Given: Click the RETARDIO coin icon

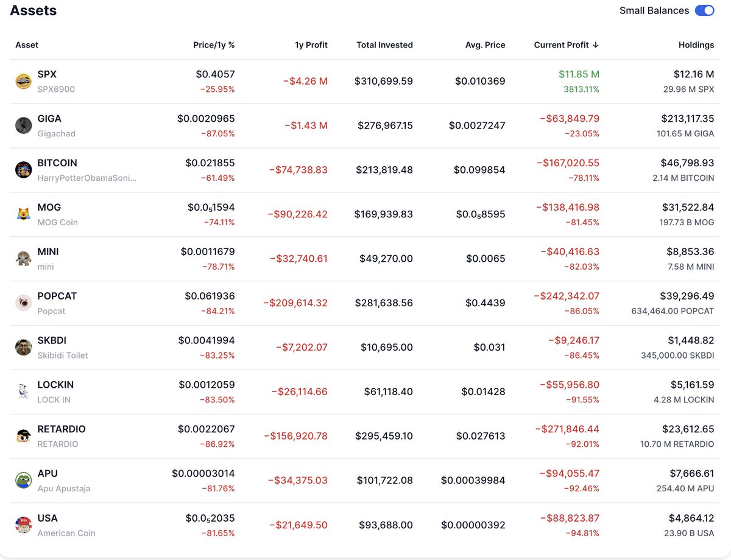Looking at the screenshot, I should tap(24, 436).
